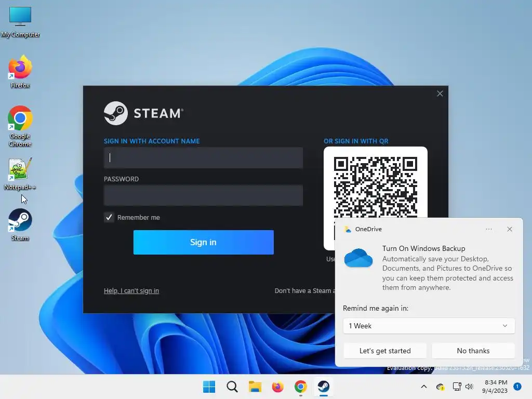Click the OneDrive tray icon

[441, 387]
